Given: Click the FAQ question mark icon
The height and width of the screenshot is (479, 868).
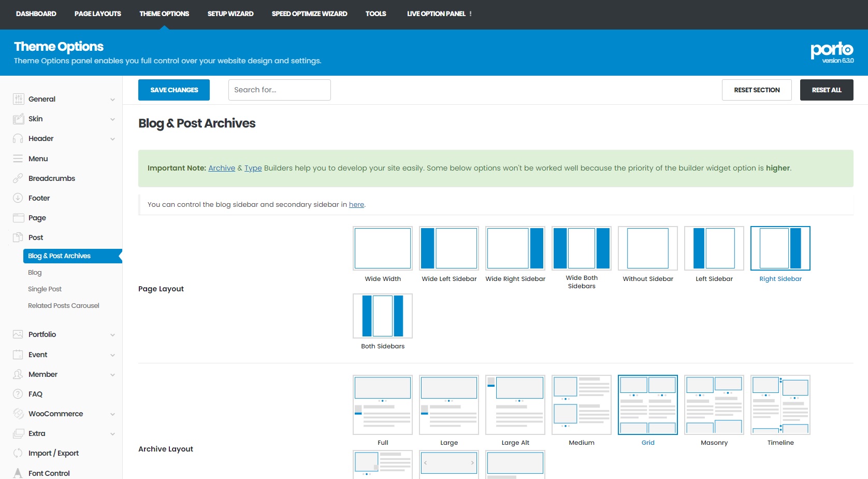Looking at the screenshot, I should pyautogui.click(x=18, y=394).
